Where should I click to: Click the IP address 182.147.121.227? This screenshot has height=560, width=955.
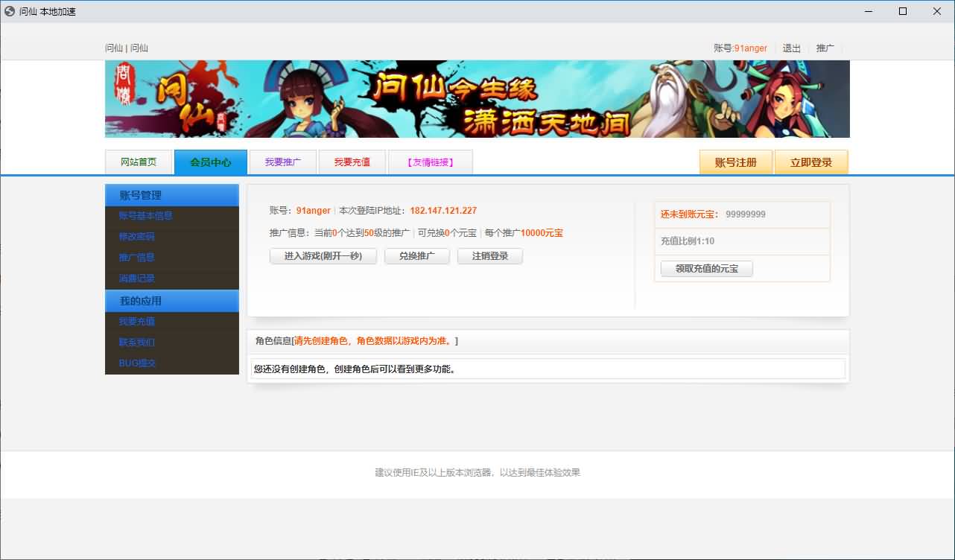(443, 211)
